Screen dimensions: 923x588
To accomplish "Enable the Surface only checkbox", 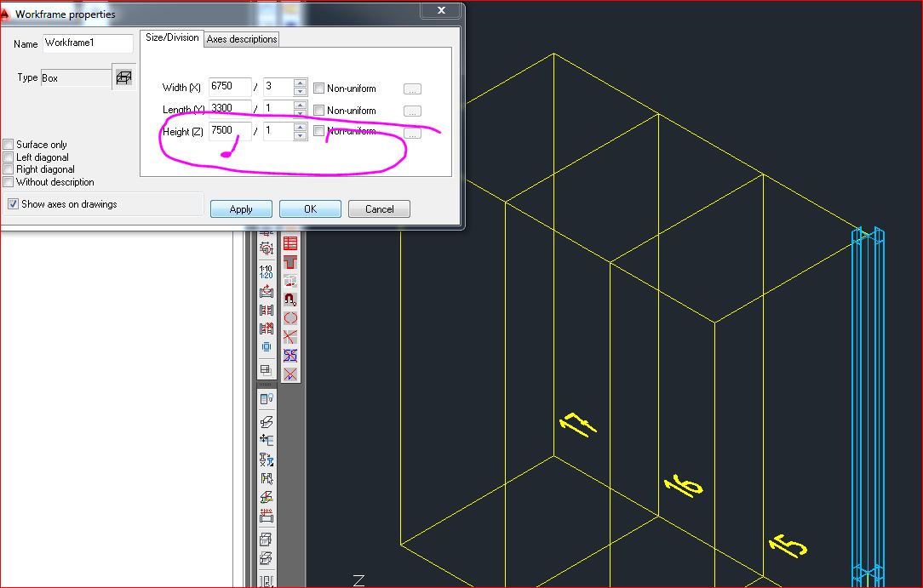I will 7,144.
